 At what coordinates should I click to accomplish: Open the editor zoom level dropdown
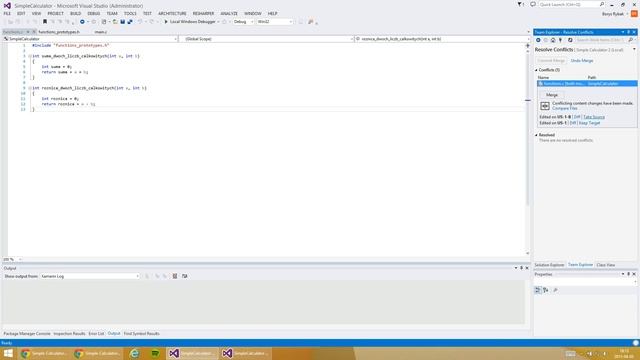coord(12,259)
